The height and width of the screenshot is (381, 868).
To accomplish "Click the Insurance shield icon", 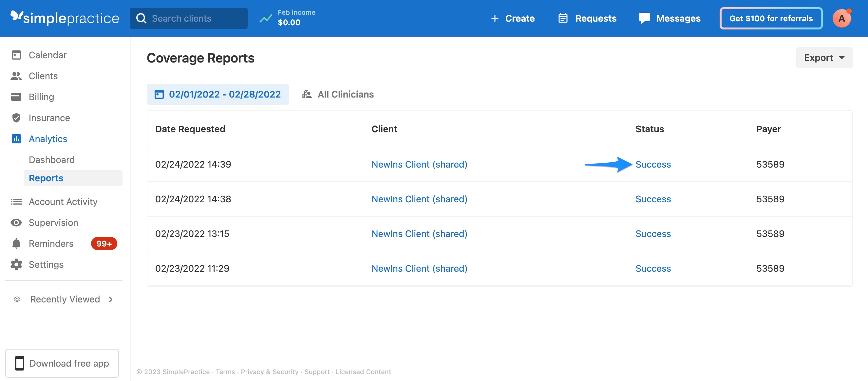I will [x=16, y=118].
